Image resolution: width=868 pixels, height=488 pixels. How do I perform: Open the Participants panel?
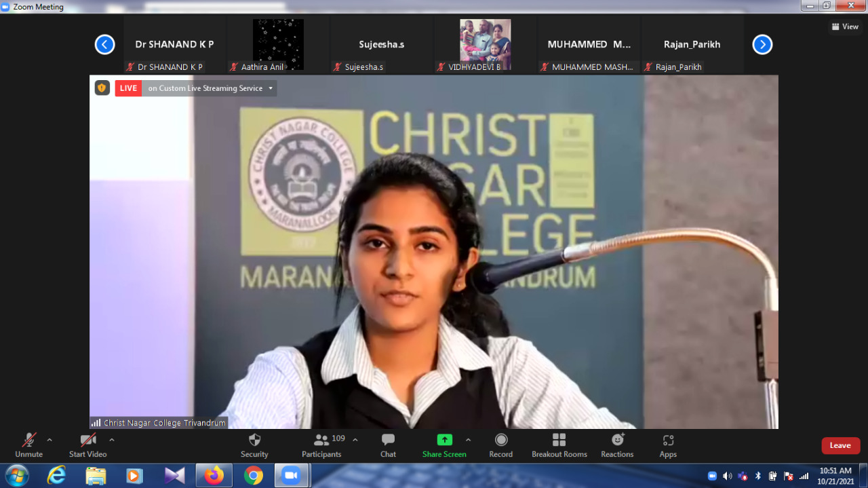(321, 445)
